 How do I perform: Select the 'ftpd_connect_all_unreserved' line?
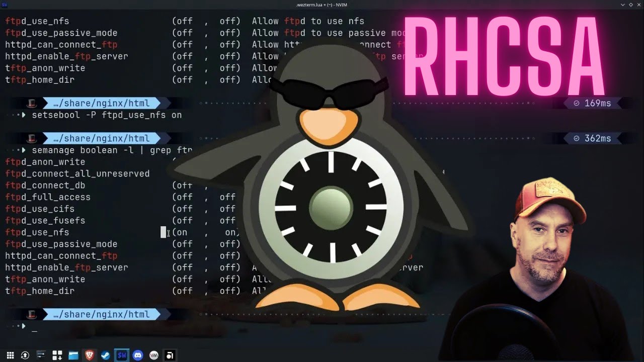click(77, 173)
